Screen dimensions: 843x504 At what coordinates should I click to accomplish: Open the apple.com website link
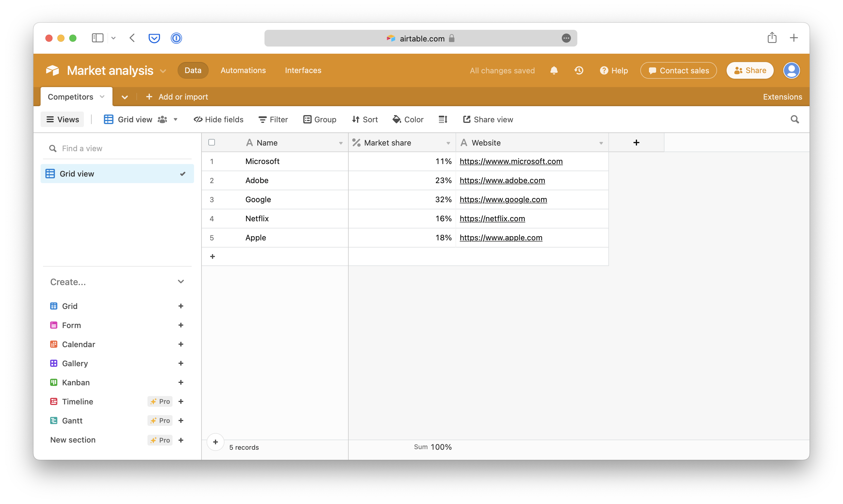point(501,237)
